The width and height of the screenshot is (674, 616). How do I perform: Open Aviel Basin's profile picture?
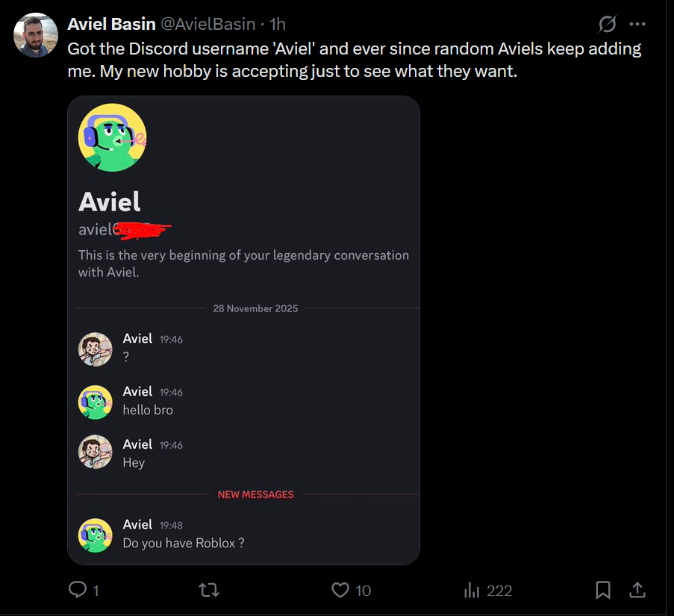pyautogui.click(x=36, y=35)
